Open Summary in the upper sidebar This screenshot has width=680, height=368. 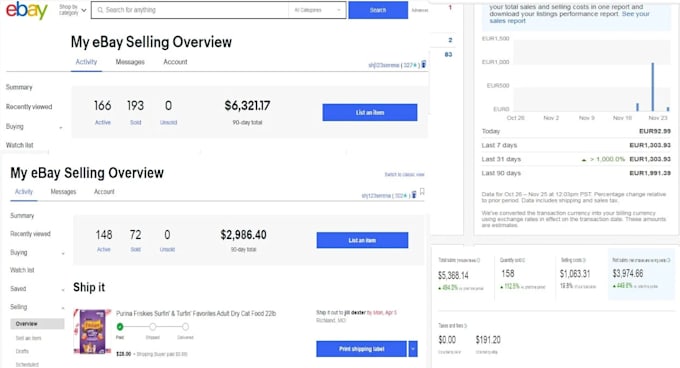(x=19, y=87)
